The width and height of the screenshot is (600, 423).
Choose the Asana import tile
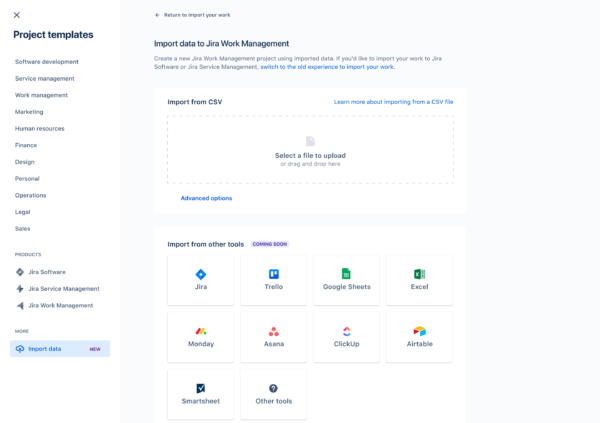[273, 337]
